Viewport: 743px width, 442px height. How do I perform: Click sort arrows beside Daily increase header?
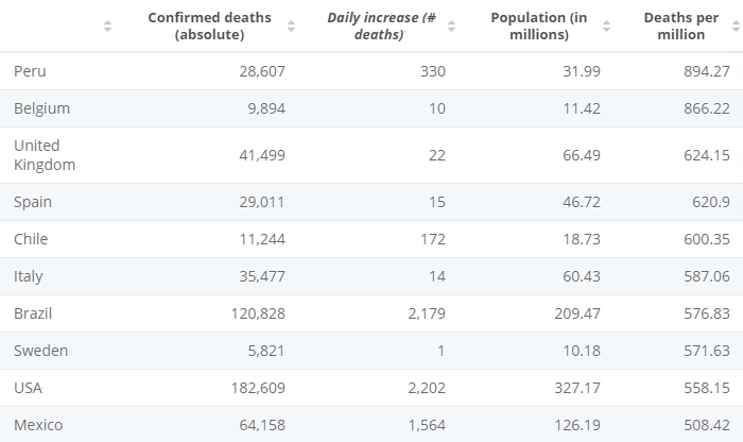coord(451,26)
